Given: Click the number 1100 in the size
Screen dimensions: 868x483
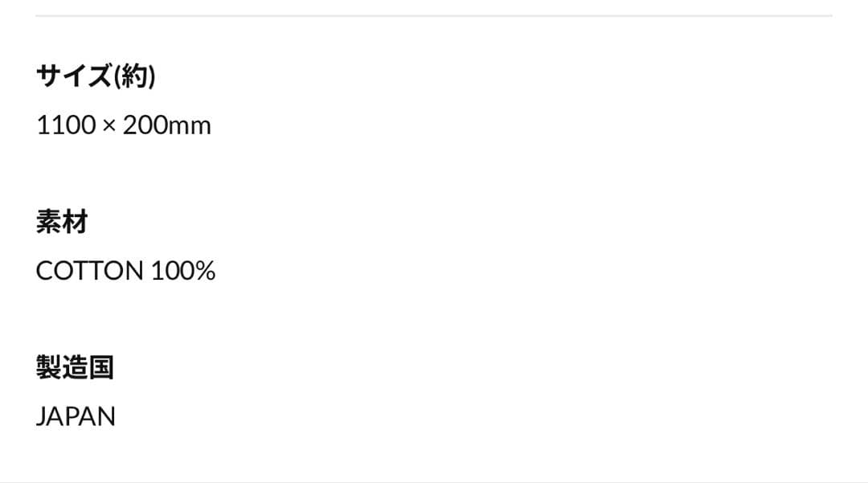Looking at the screenshot, I should coord(66,125).
